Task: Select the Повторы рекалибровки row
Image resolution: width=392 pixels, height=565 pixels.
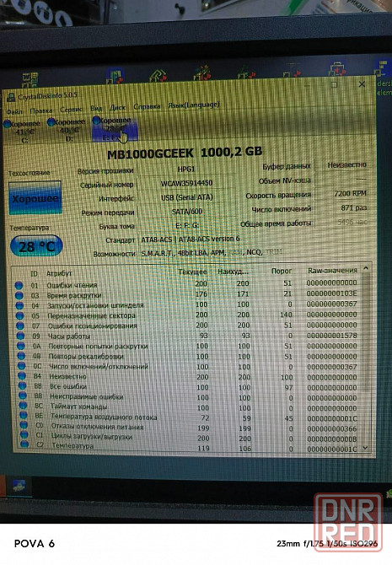Action: 186,357
